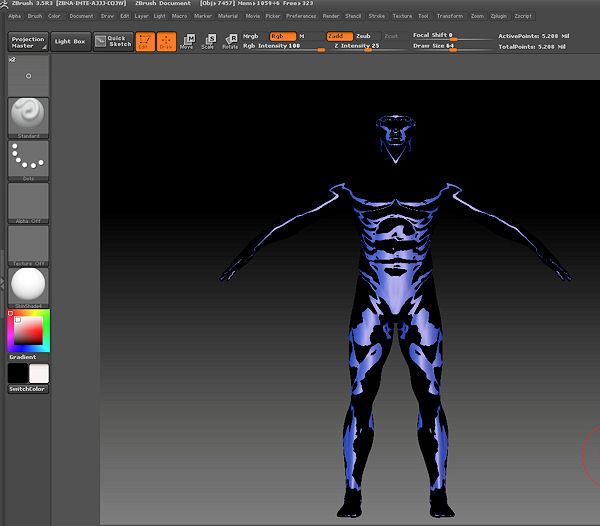Click the Projection Master button

click(x=28, y=42)
